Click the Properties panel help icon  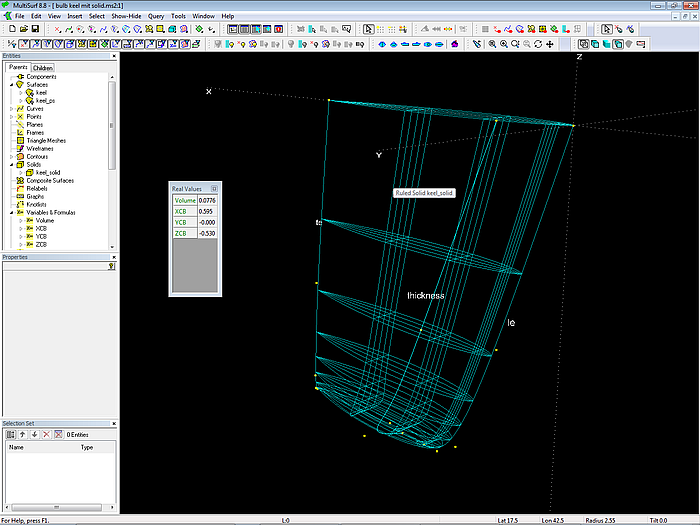[x=112, y=267]
